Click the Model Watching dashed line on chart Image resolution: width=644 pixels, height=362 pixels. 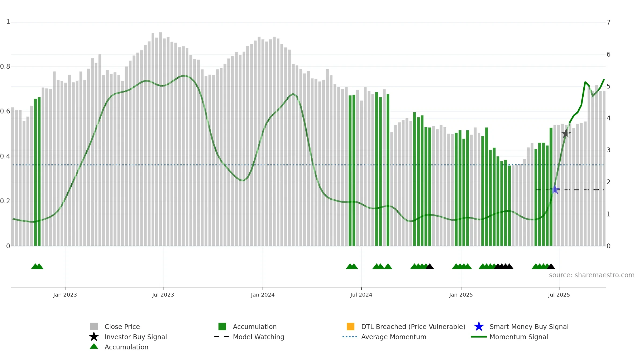[x=570, y=190]
